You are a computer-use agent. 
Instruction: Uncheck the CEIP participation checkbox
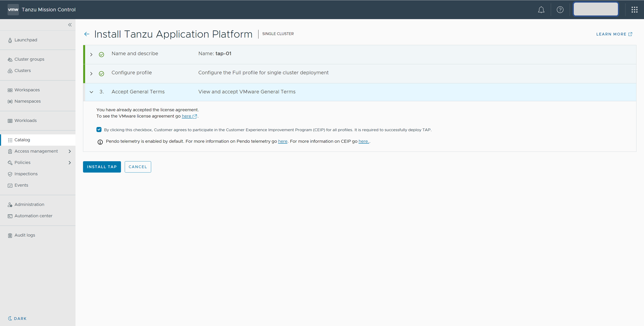click(x=99, y=130)
